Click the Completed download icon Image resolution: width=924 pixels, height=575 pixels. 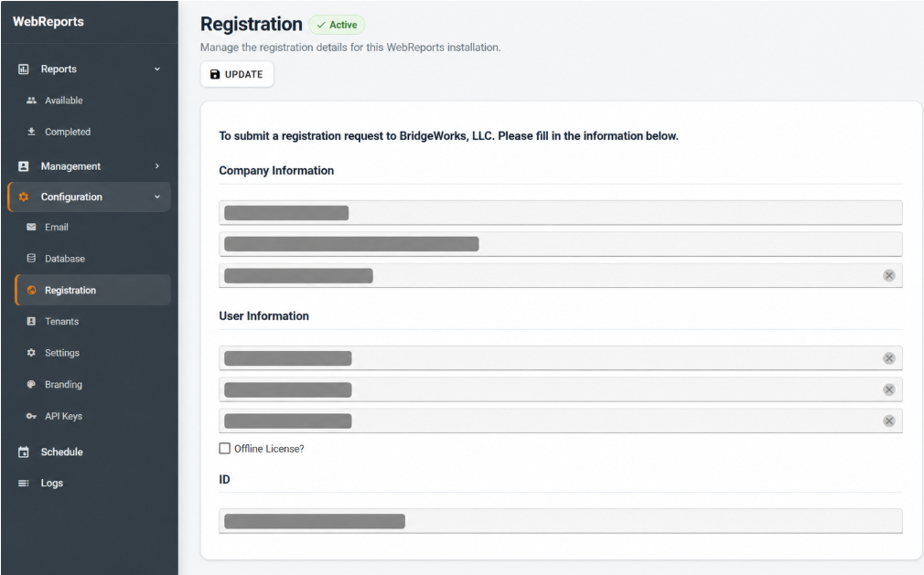coord(31,132)
